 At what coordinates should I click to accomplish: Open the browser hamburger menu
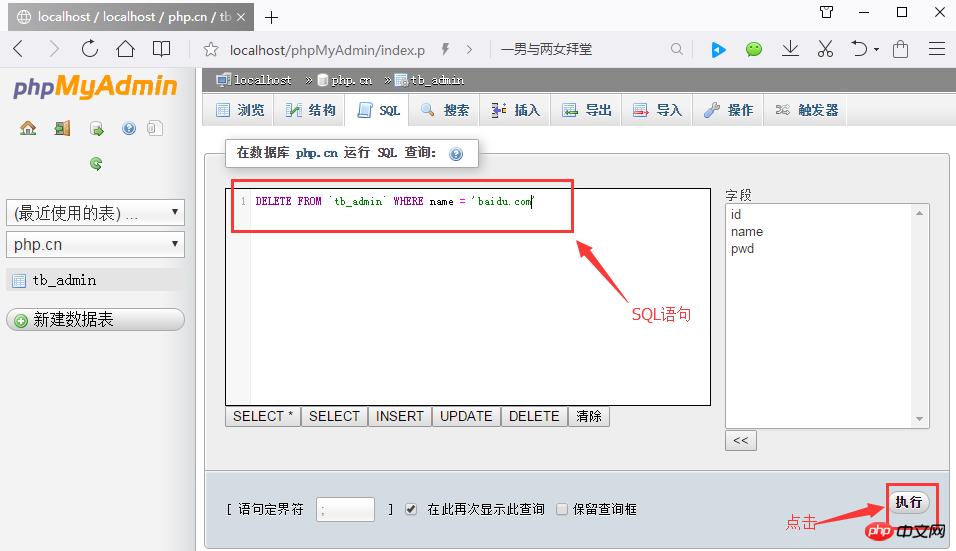click(x=936, y=49)
